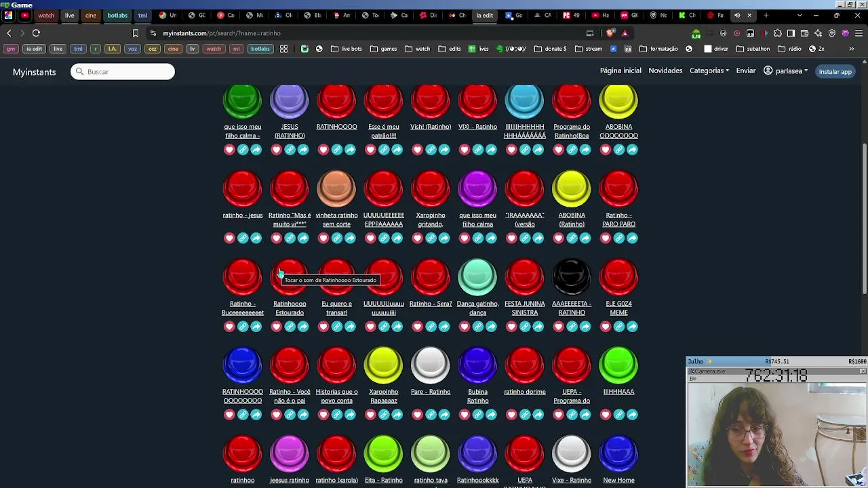Image resolution: width=868 pixels, height=488 pixels.
Task: Go back to previous page
Action: point(9,33)
